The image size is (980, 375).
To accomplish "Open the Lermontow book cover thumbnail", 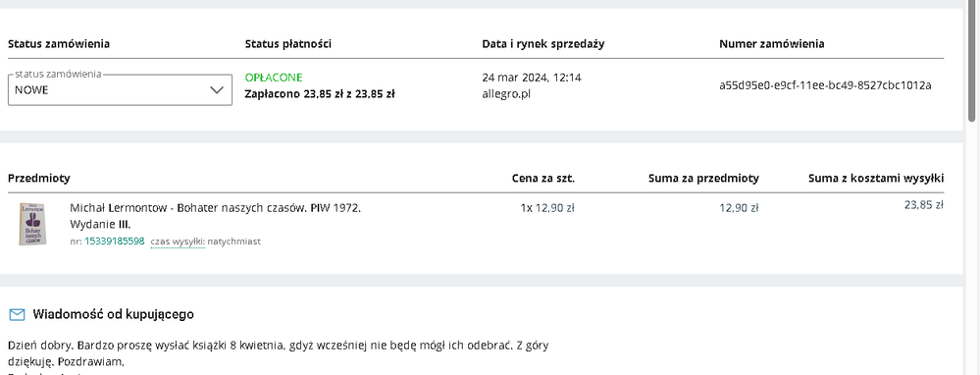I will [32, 224].
